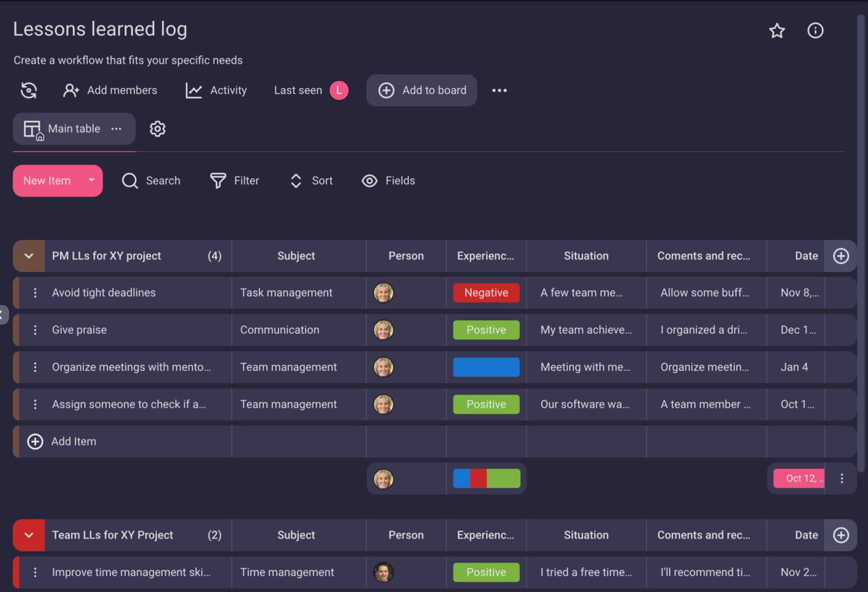Viewport: 868px width, 592px height.
Task: Click the Add to board button
Action: 422,90
